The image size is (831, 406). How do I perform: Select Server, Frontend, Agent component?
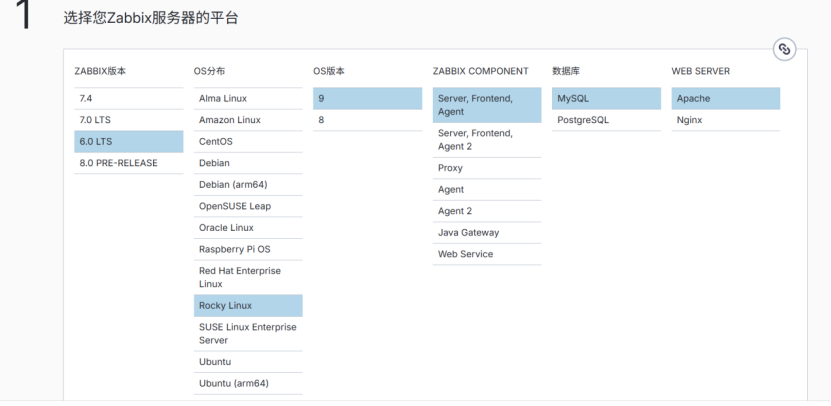487,105
